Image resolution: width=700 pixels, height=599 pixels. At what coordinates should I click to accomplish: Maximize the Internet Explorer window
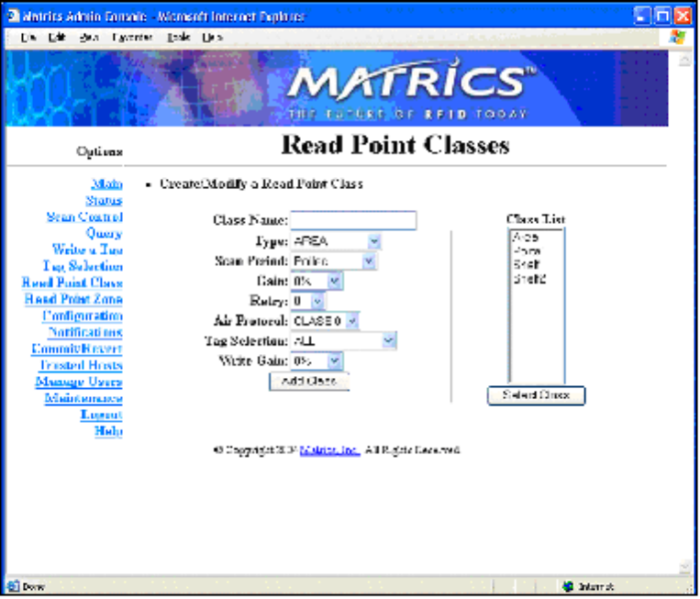point(662,17)
